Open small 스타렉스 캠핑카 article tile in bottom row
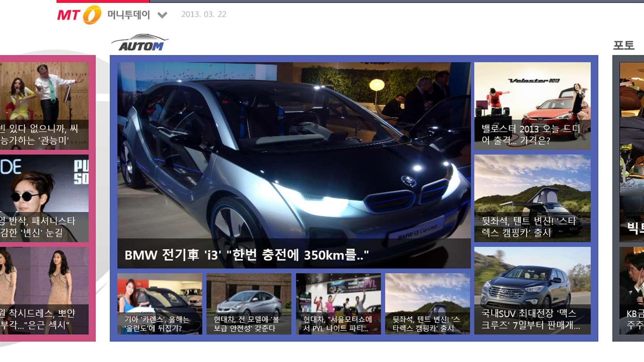644x362 pixels. point(428,304)
